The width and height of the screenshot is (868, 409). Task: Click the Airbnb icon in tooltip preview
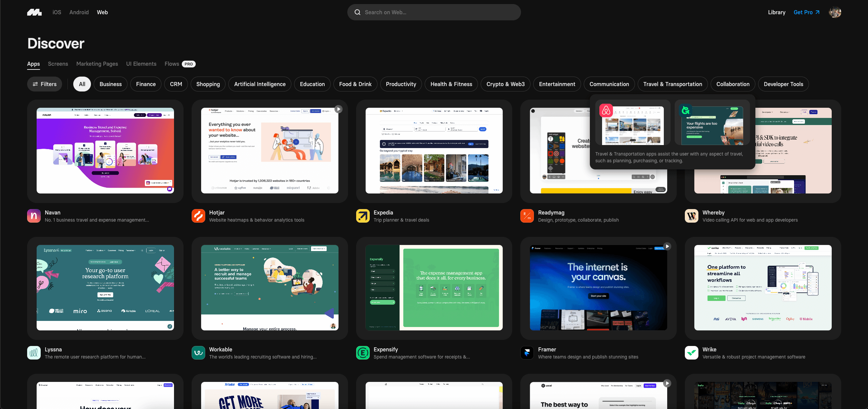tap(606, 110)
